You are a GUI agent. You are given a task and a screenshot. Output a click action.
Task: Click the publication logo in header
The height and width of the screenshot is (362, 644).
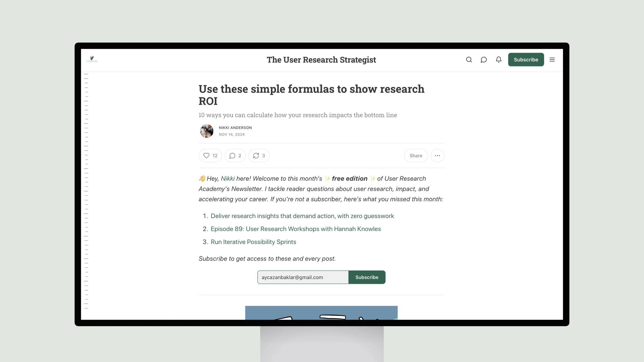[x=92, y=59]
